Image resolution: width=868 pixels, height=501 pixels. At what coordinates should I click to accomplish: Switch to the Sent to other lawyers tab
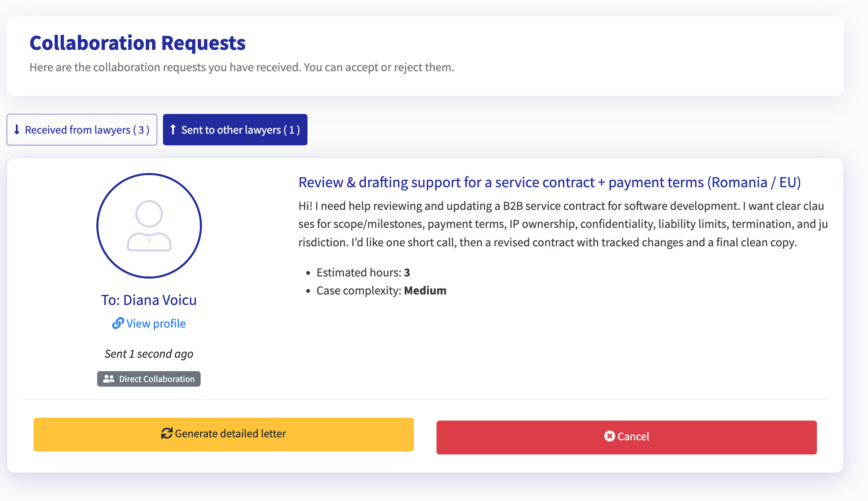pos(235,129)
